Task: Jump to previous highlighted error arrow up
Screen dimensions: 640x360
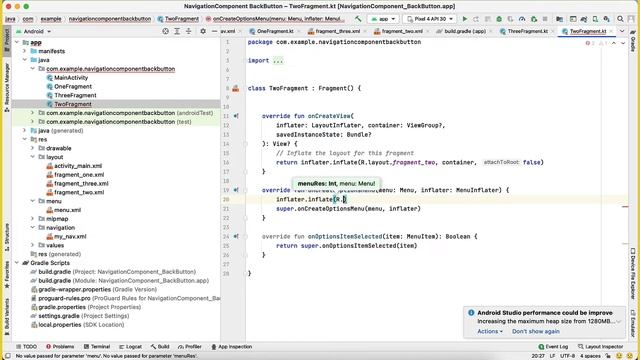Action: tap(614, 43)
